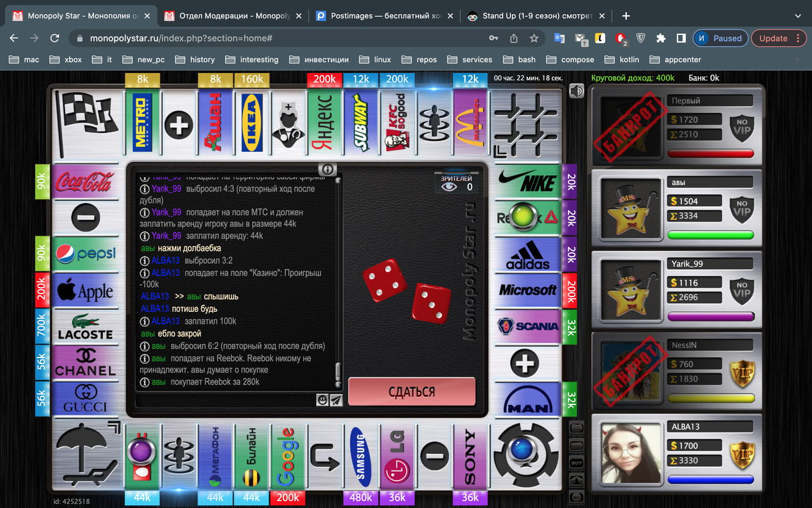
Task: Click the METRO company tile
Action: click(x=143, y=123)
